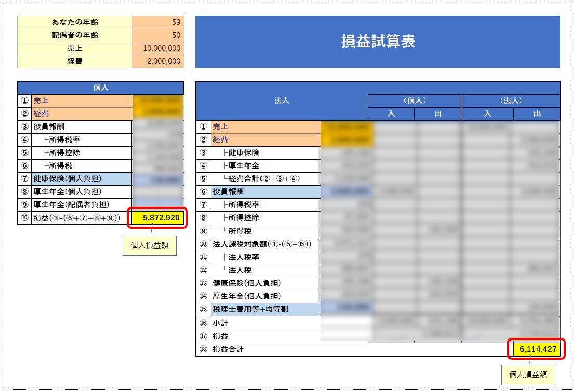Click the 小計 row label
The height and width of the screenshot is (392, 575).
(x=220, y=323)
